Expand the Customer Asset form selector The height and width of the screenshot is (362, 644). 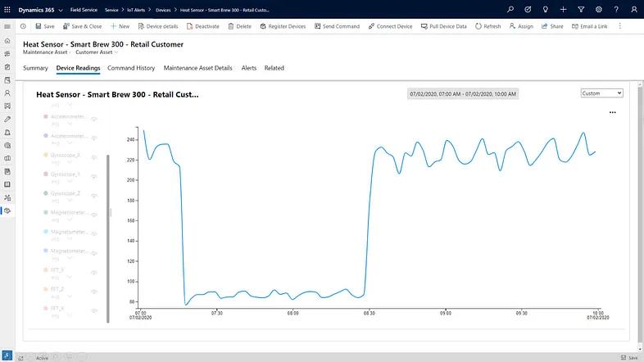click(x=116, y=52)
